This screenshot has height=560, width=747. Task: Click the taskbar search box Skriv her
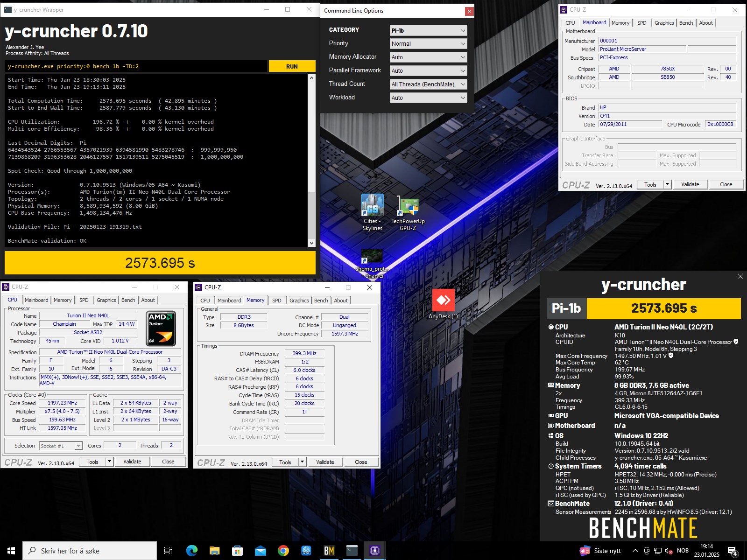pyautogui.click(x=90, y=551)
